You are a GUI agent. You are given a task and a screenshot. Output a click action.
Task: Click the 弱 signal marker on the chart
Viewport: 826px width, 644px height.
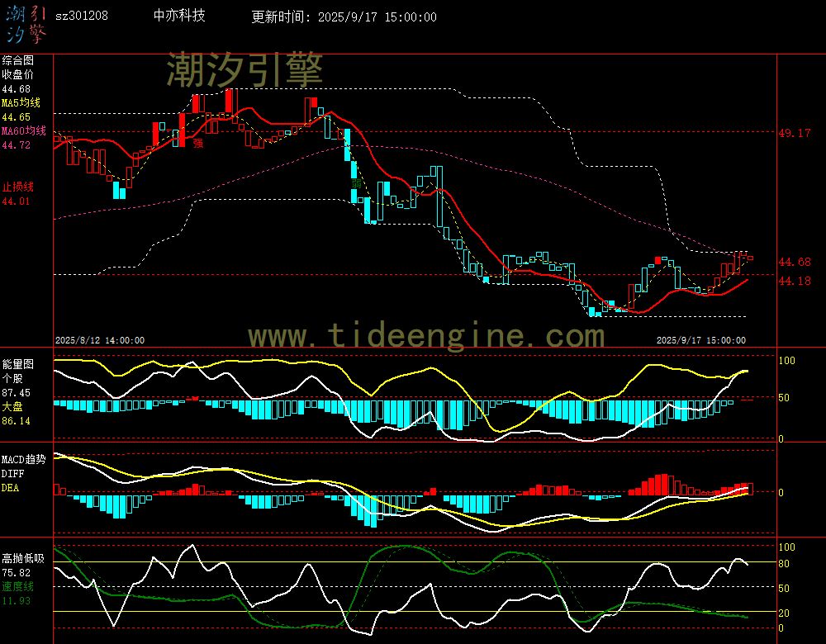(357, 184)
